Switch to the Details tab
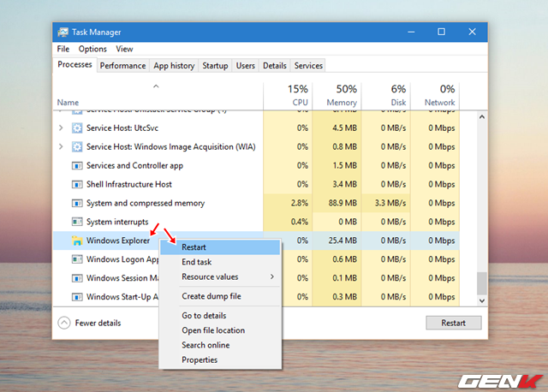Screen dimensions: 548x392 tap(274, 66)
